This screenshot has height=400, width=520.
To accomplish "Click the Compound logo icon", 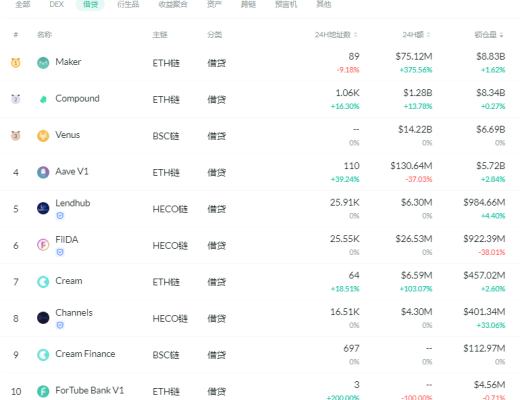I will (43, 99).
